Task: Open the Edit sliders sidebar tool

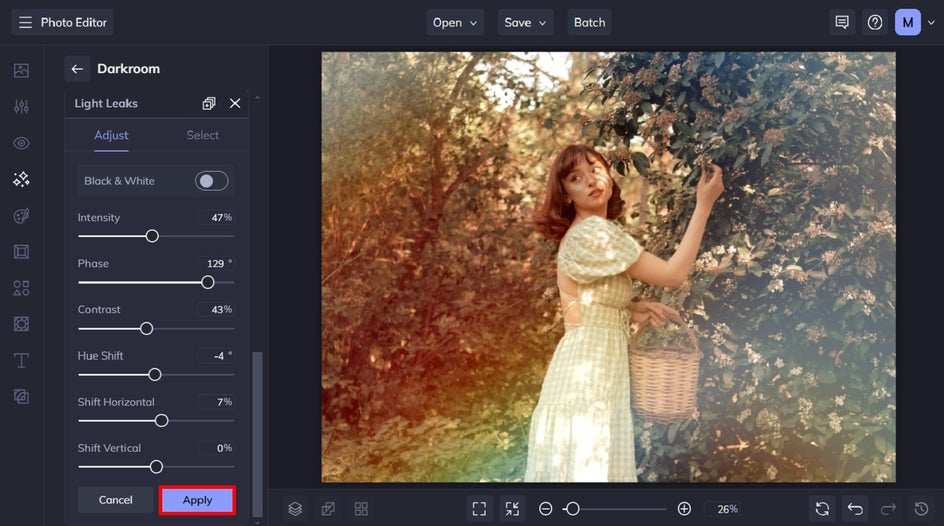Action: [x=21, y=107]
